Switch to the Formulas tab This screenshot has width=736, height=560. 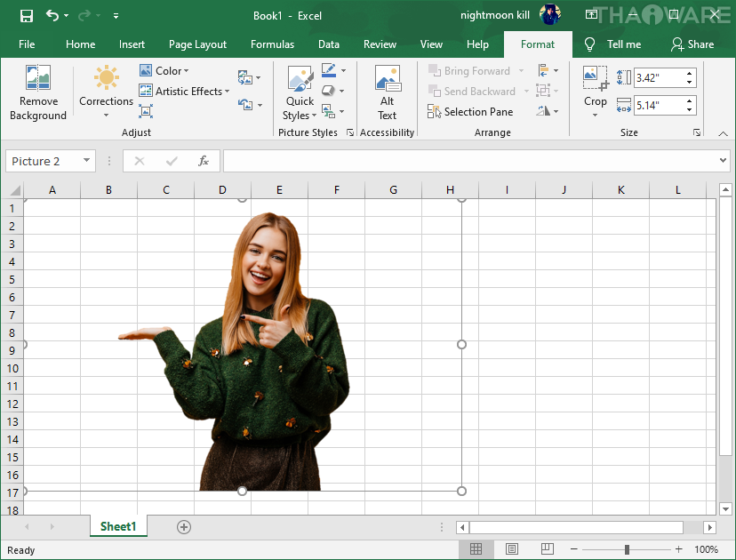(272, 44)
